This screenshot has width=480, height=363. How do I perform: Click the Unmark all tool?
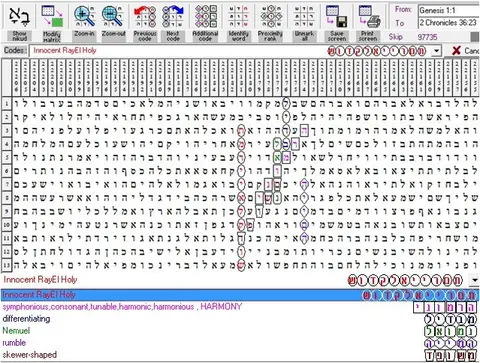[x=304, y=22]
